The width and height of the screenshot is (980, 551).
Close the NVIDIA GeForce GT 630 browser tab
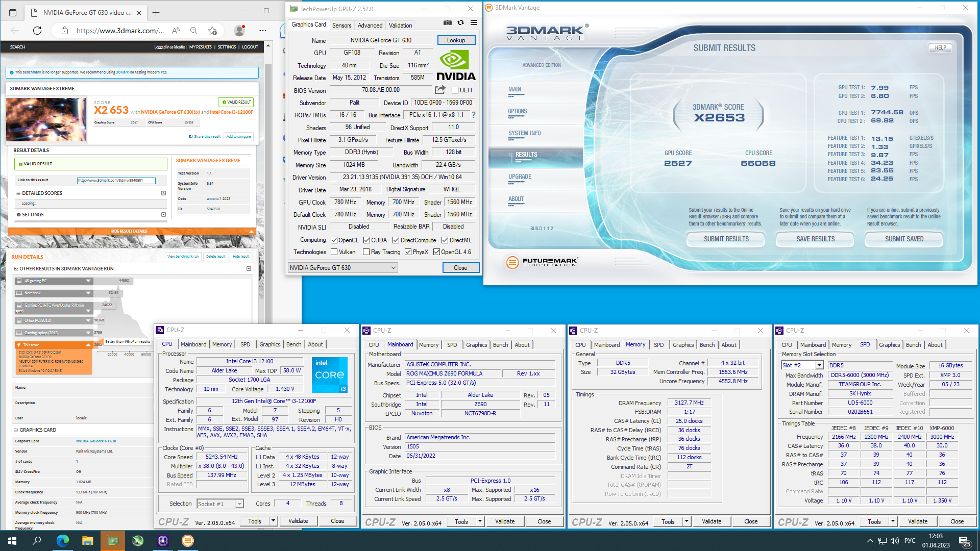click(x=140, y=12)
